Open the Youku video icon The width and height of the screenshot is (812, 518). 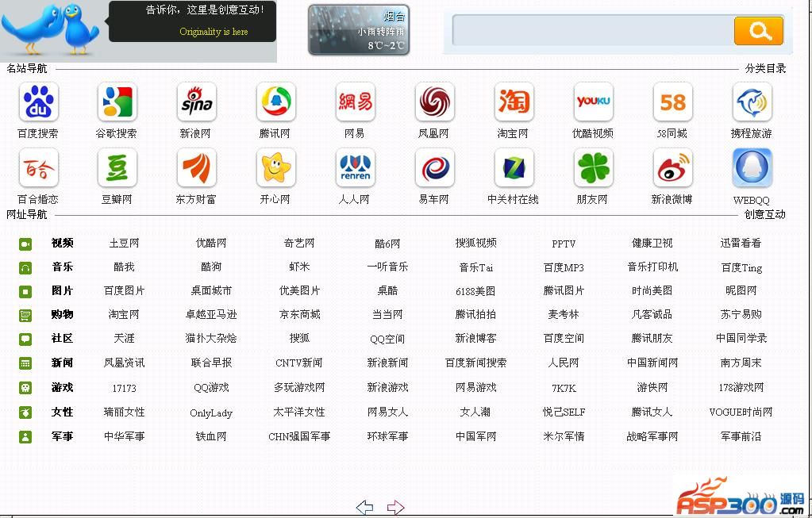[x=594, y=102]
